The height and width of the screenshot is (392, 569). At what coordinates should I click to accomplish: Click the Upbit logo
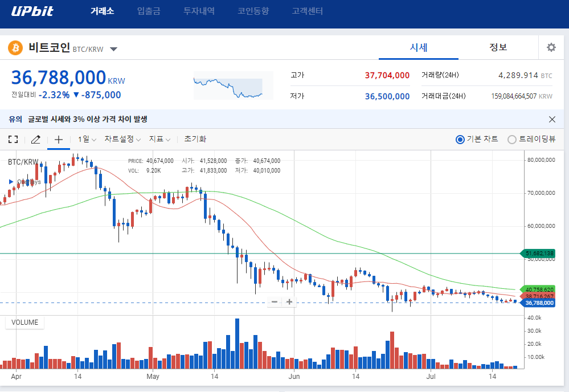32,11
